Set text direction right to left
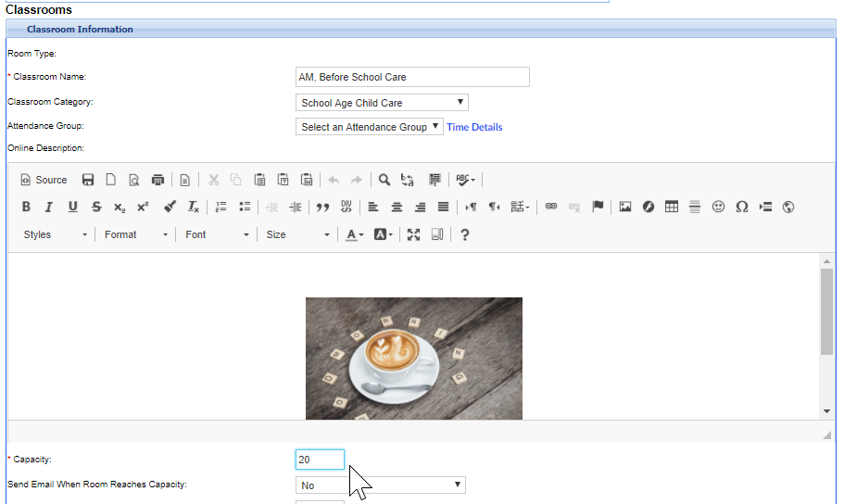The height and width of the screenshot is (504, 844). 494,207
